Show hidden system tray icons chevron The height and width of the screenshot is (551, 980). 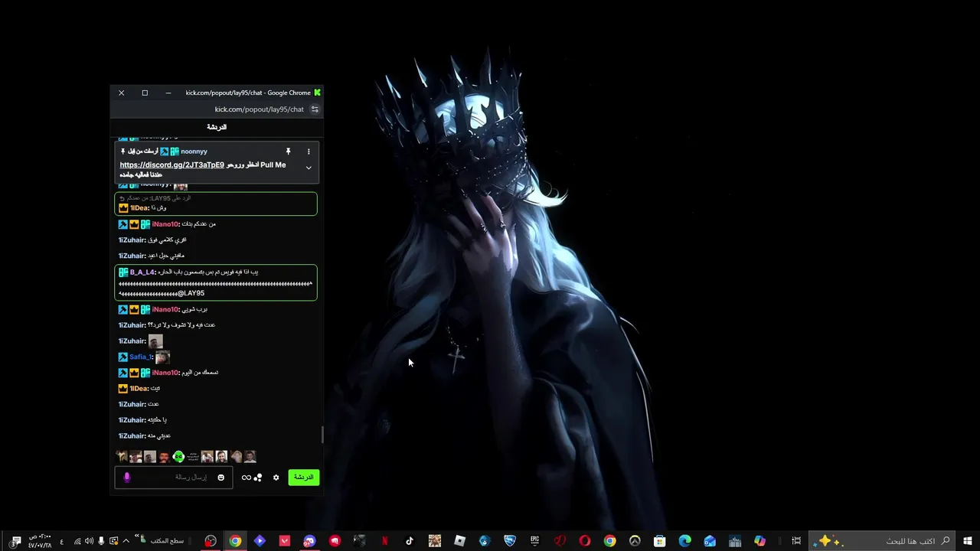click(126, 541)
